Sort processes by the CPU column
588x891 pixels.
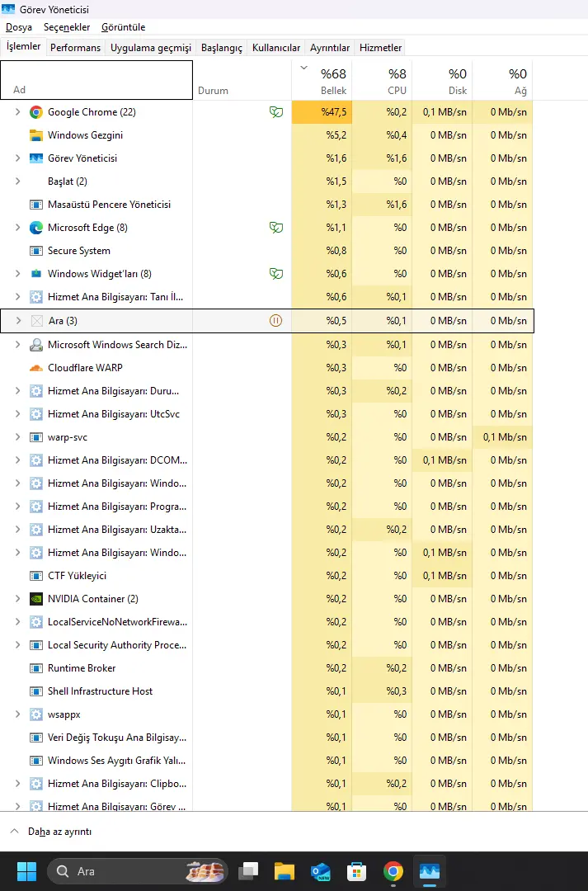coord(382,80)
